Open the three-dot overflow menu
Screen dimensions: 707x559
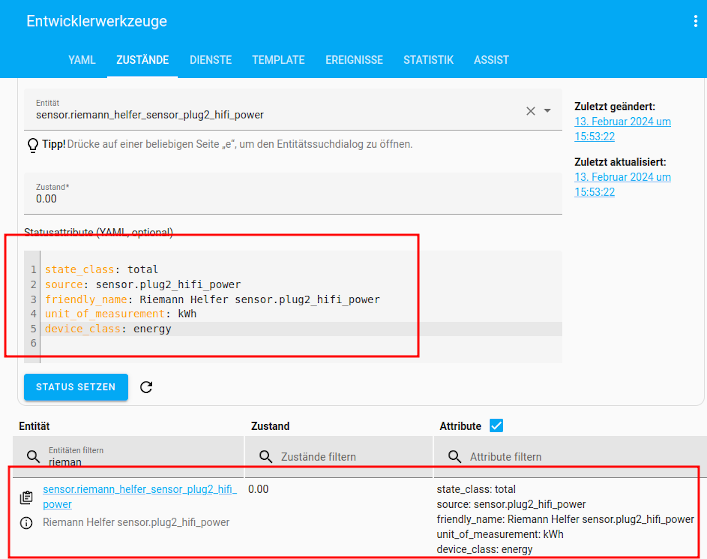[x=695, y=21]
